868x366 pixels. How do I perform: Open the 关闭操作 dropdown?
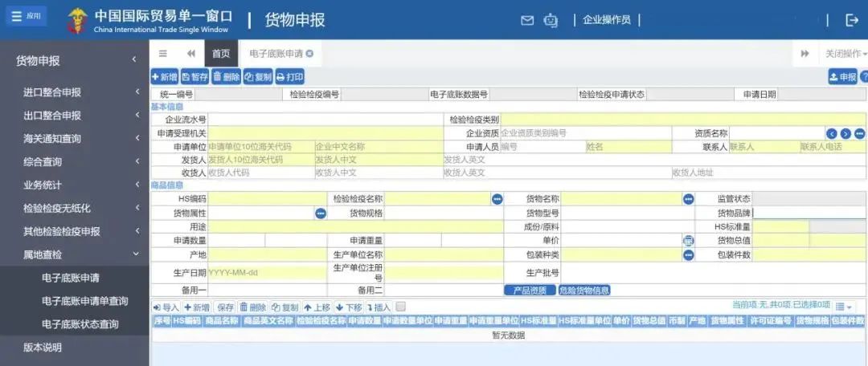(845, 54)
